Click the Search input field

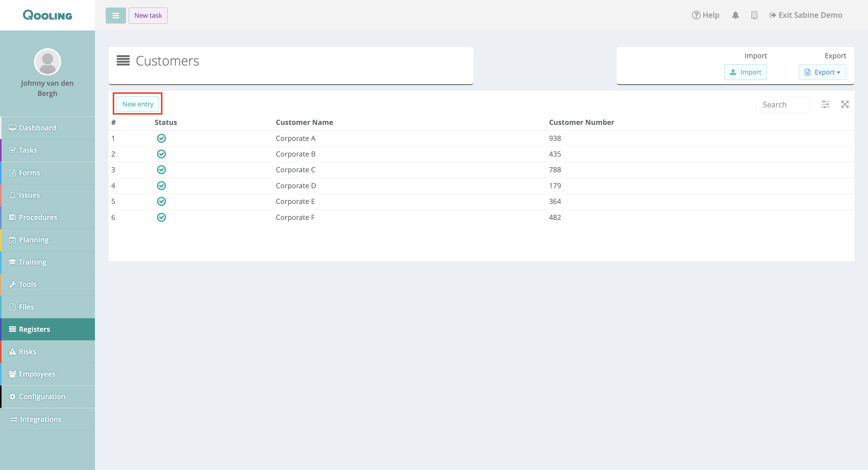click(x=783, y=104)
